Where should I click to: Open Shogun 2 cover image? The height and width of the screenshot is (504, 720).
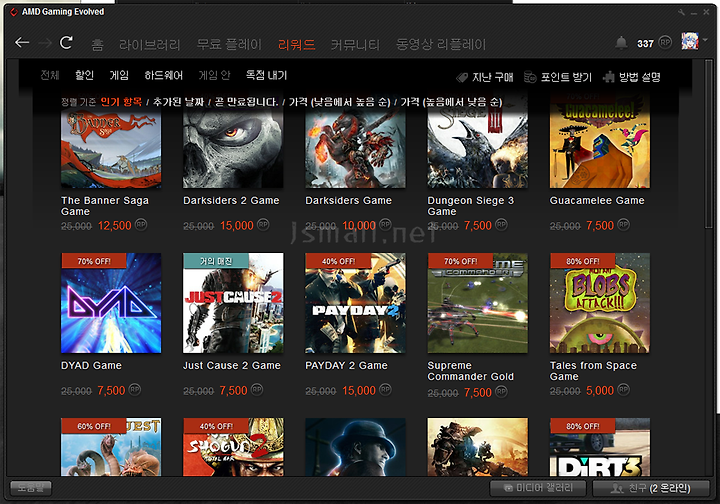(x=233, y=447)
